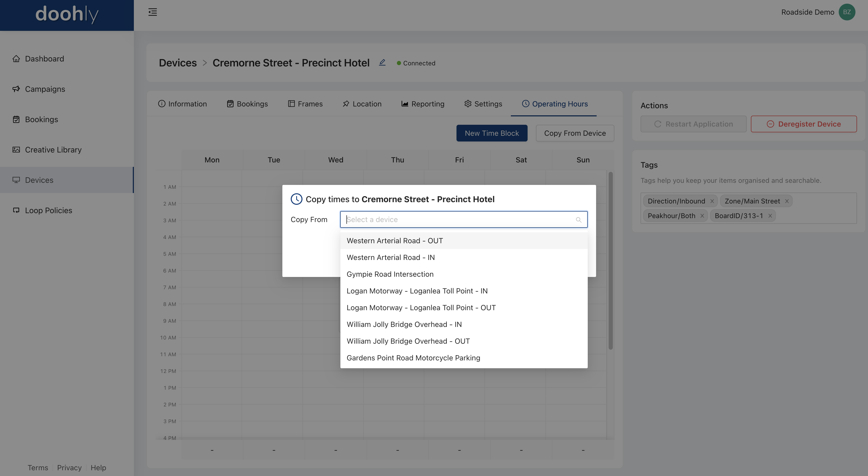
Task: Choose Gympie Road Intersection from list
Action: click(390, 274)
